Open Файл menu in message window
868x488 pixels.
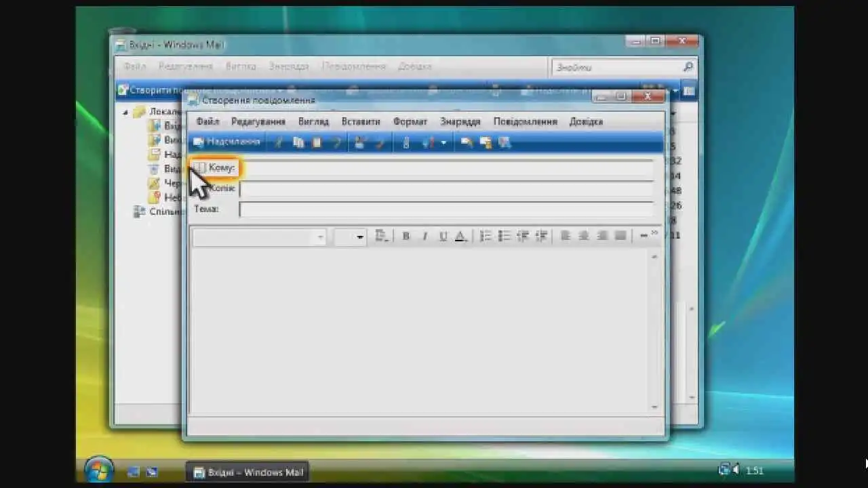(208, 122)
